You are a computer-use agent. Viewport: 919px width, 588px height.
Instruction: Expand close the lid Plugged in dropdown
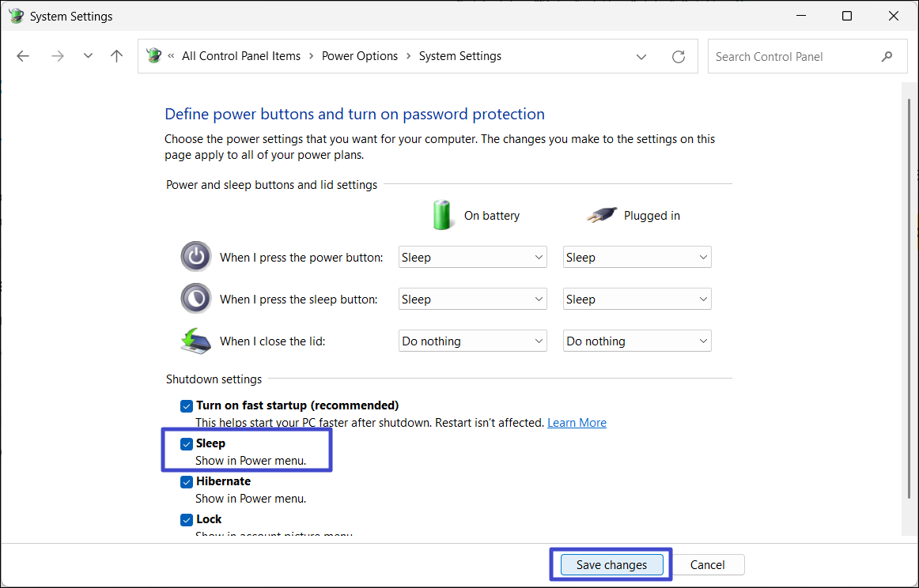(637, 341)
